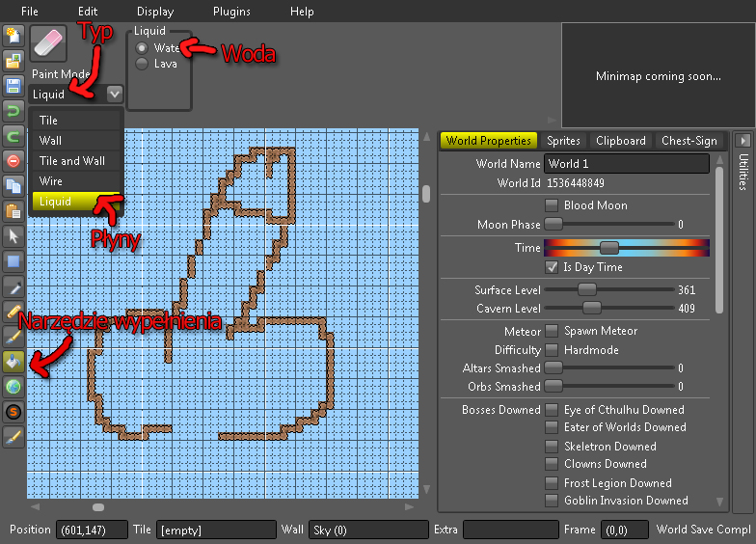This screenshot has width=756, height=544.
Task: Click the Paste clipboard icon
Action: (13, 211)
